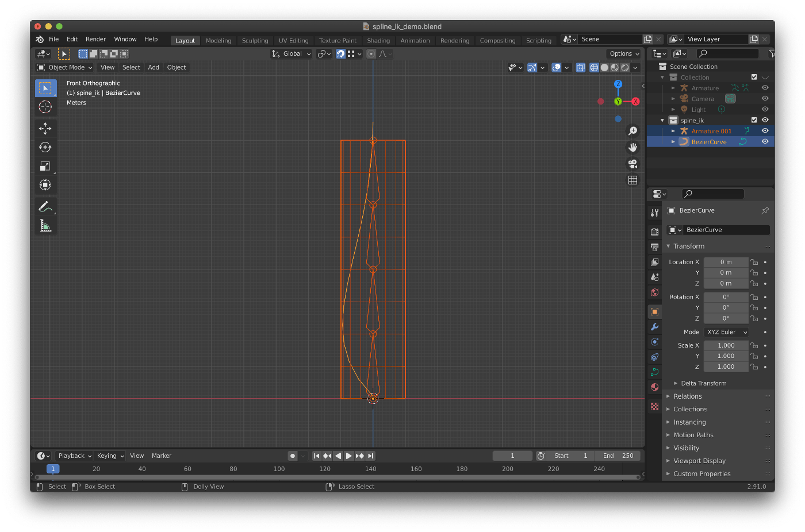Open the Object Mode dropdown
The width and height of the screenshot is (805, 532).
[x=65, y=67]
